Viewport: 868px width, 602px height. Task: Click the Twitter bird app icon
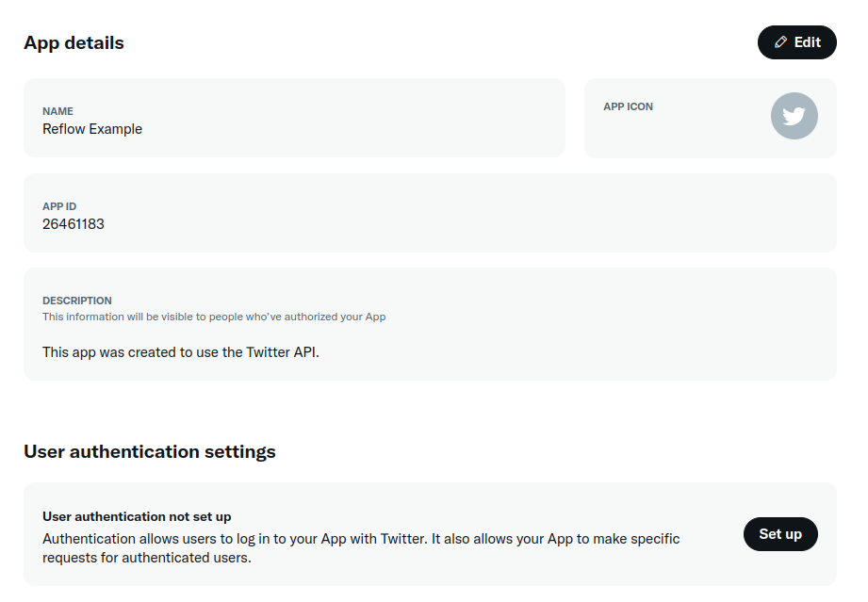tap(794, 116)
